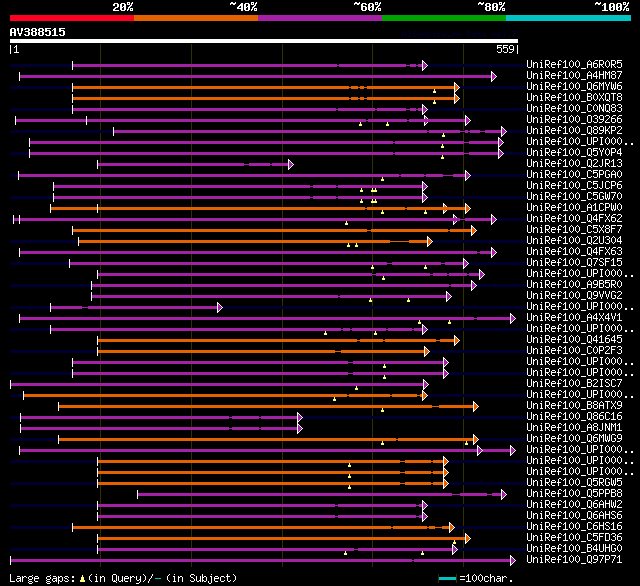
Task: Click the UniRef100_C0P2F3 label
Action: point(574,351)
